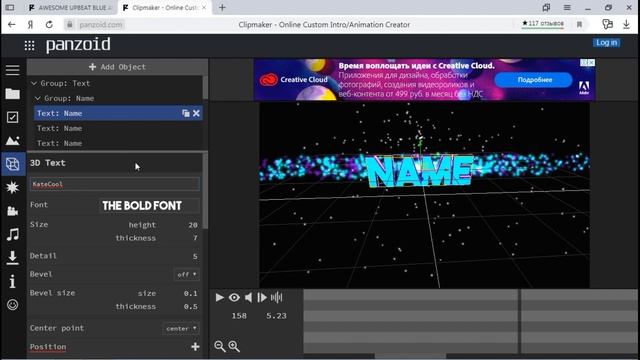Step forward one frame
The image size is (640, 360).
click(x=262, y=298)
